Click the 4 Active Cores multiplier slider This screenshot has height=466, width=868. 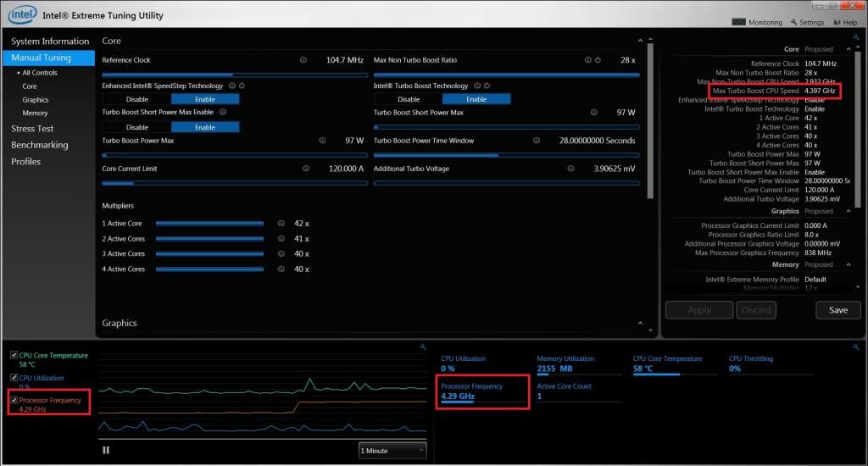pyautogui.click(x=210, y=269)
